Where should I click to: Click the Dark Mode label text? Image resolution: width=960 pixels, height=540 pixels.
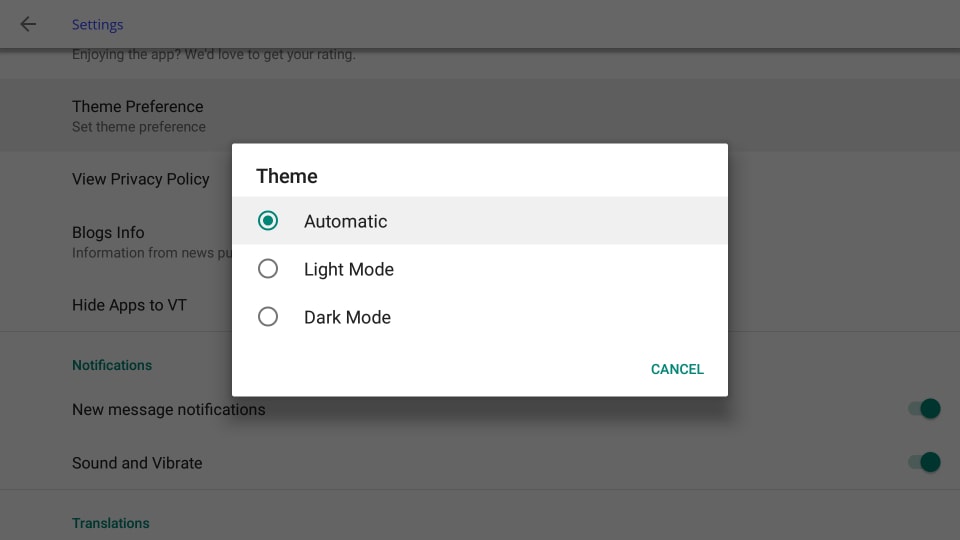tap(347, 317)
